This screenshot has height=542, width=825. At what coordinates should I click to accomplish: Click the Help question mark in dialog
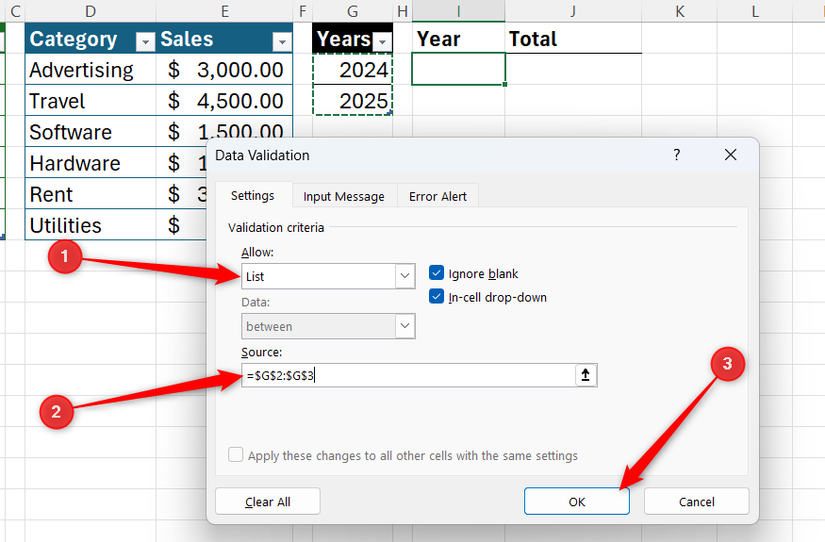676,155
